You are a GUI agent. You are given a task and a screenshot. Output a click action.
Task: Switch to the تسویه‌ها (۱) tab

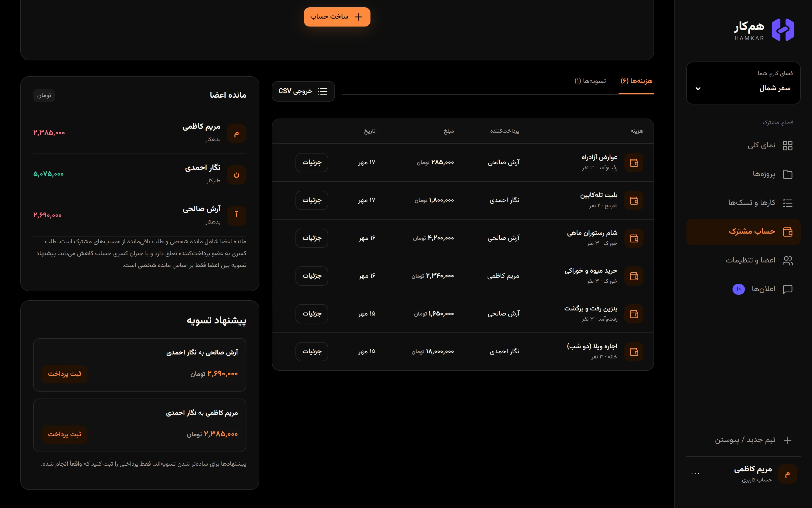[x=590, y=81]
